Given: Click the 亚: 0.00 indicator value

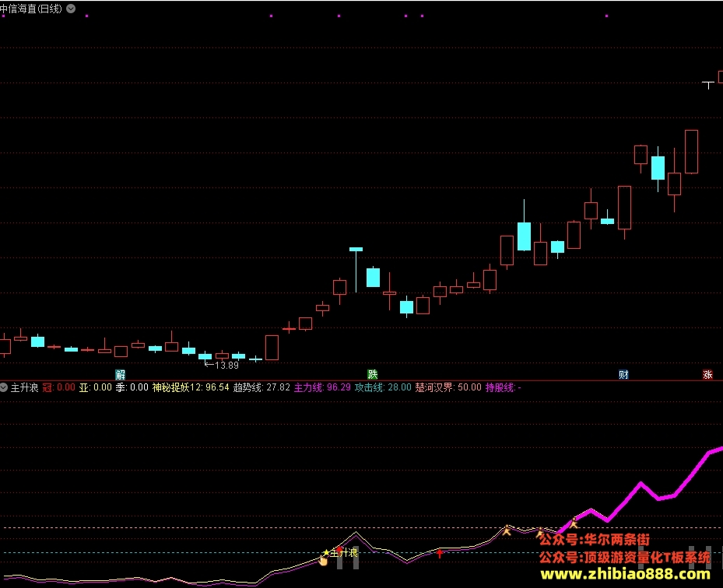Looking at the screenshot, I should tap(96, 387).
